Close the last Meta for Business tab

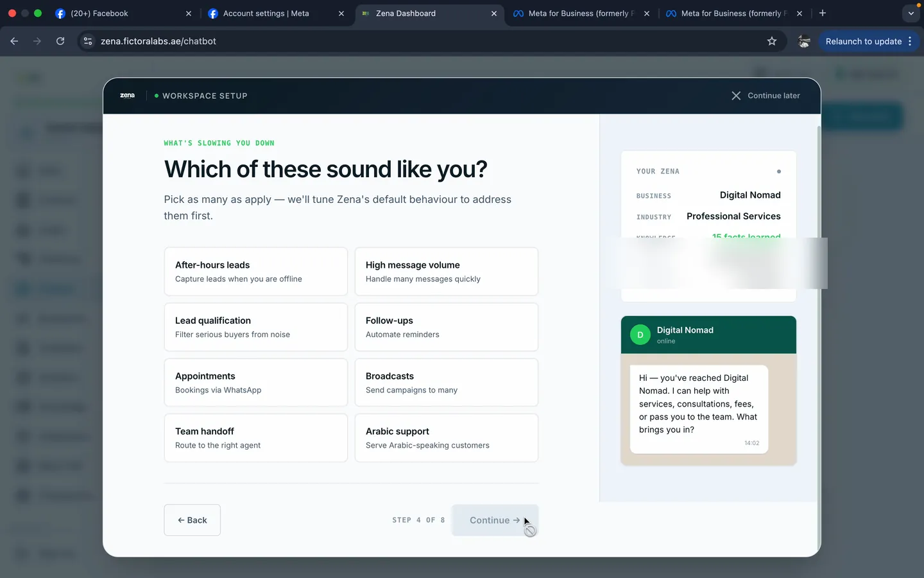tap(800, 13)
